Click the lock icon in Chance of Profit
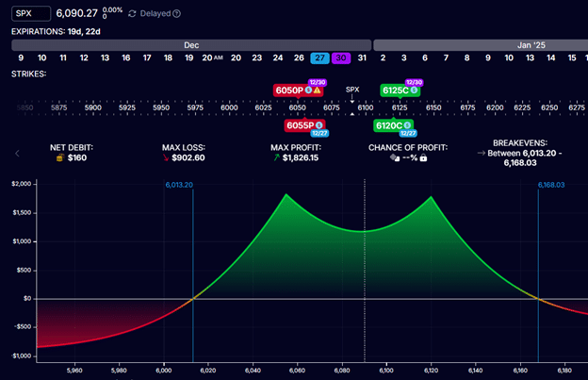 click(424, 158)
